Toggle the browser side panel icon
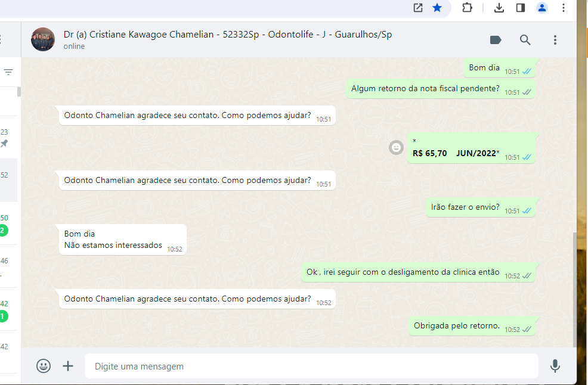This screenshot has height=385, width=588. tap(521, 8)
